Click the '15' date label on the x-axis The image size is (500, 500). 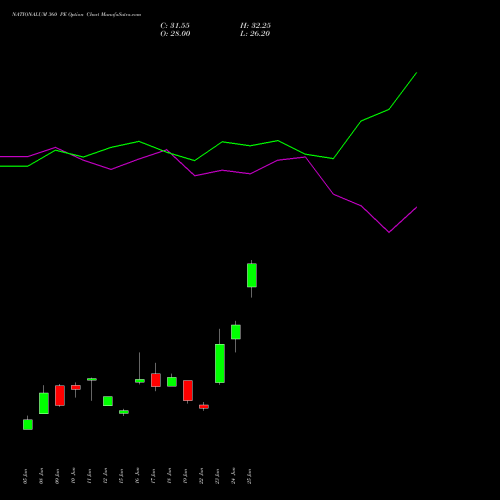click(x=121, y=476)
